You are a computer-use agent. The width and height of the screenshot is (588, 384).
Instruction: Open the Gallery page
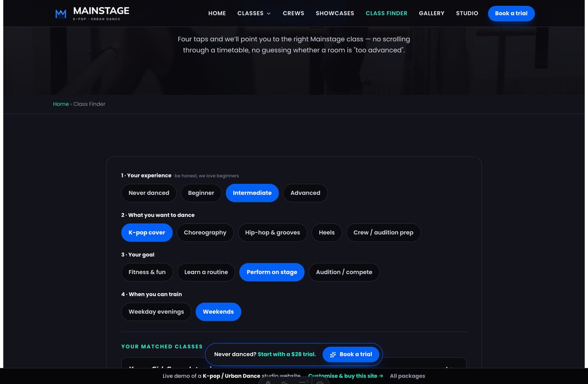click(x=432, y=13)
